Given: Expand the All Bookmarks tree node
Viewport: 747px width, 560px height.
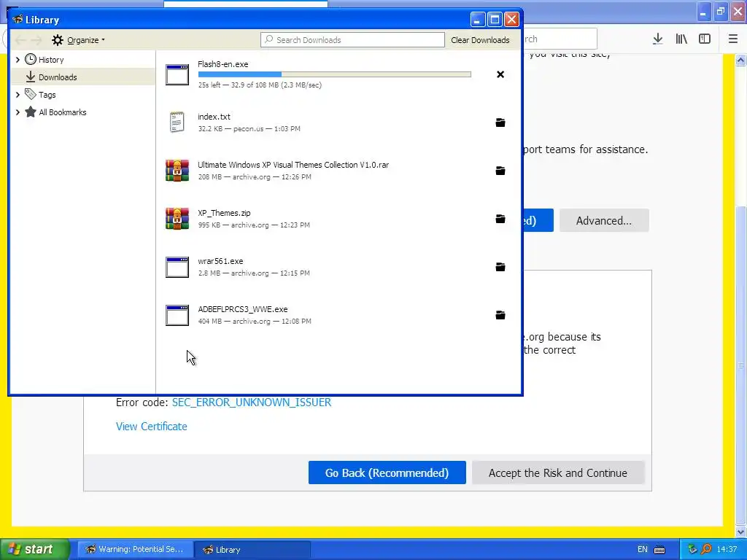Looking at the screenshot, I should point(18,112).
